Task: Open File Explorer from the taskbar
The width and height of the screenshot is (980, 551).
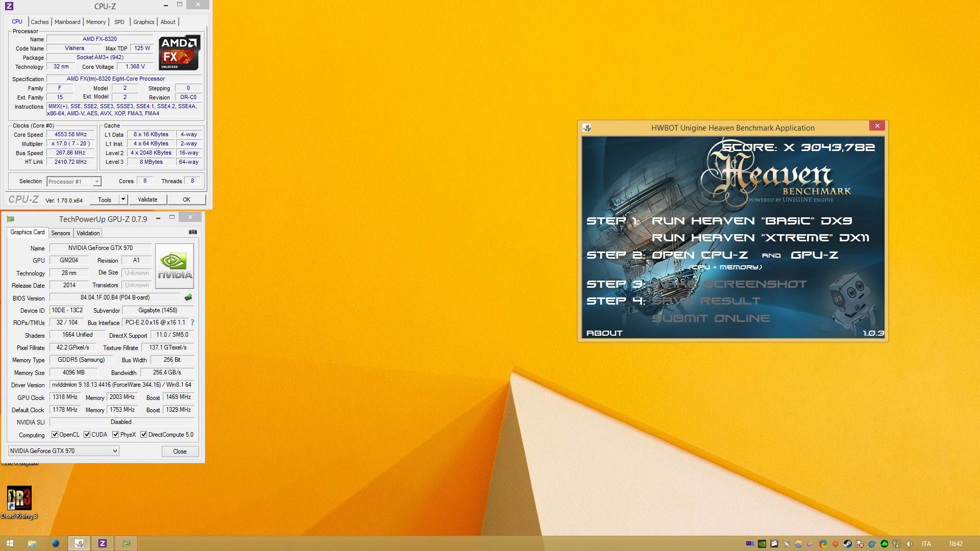Action: [32, 543]
